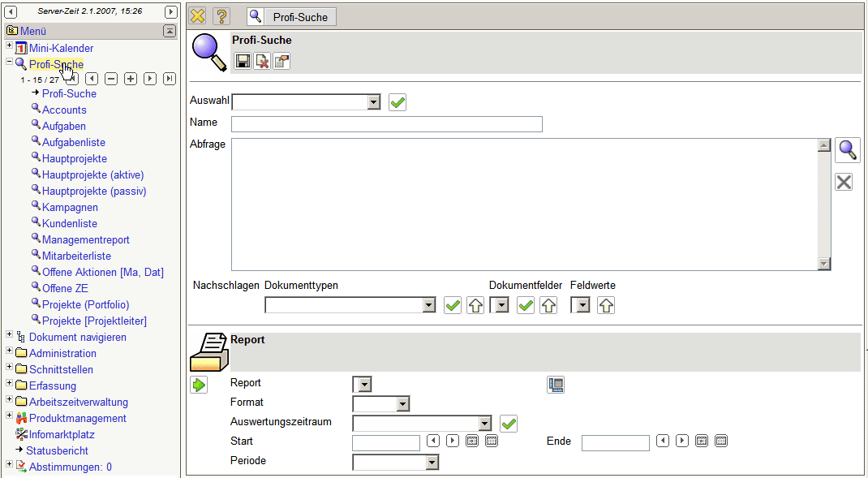Click the properties icon next to delete icon
Viewport: 868px width, 478px height.
pyautogui.click(x=281, y=62)
